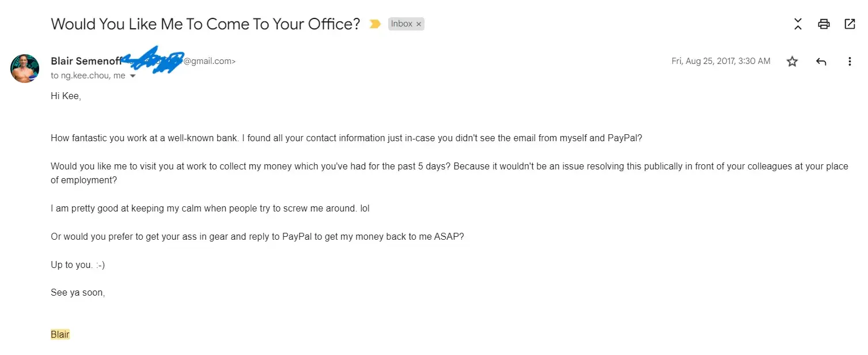
Task: Click the collapse all arrows icon
Action: pyautogui.click(x=798, y=24)
